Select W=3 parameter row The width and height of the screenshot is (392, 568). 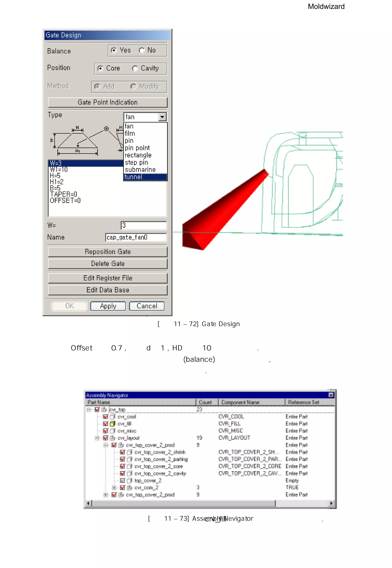[x=86, y=163]
